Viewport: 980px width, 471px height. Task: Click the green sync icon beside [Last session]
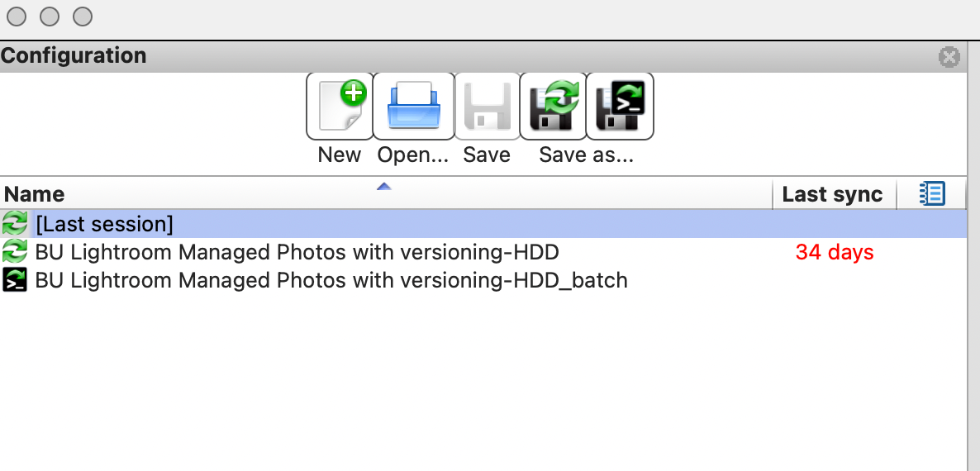click(14, 224)
